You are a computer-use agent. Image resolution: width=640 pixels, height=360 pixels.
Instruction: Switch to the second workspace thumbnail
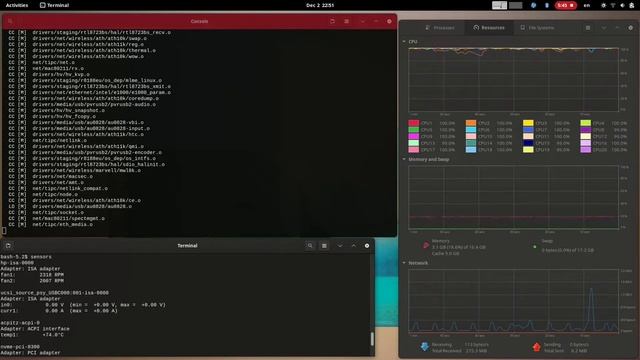click(516, 5)
